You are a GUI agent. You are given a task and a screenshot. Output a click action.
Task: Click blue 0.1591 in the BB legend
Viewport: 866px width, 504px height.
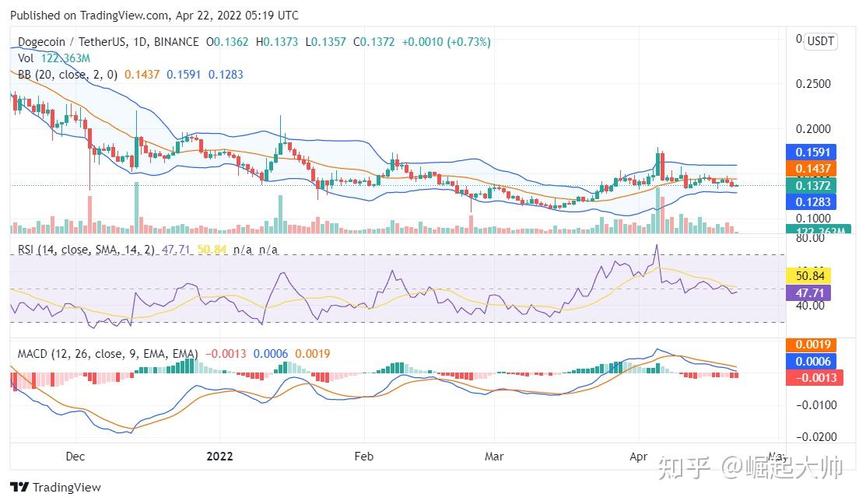pyautogui.click(x=184, y=75)
